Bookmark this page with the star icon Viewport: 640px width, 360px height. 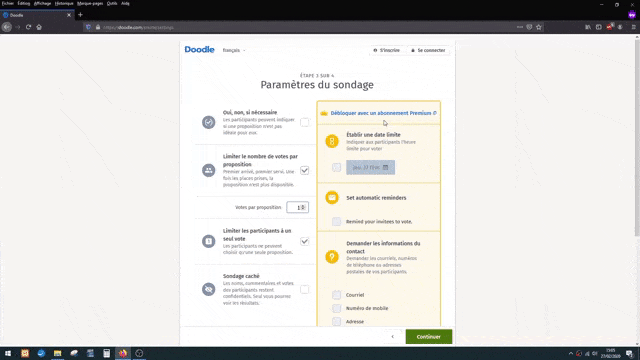(539, 27)
